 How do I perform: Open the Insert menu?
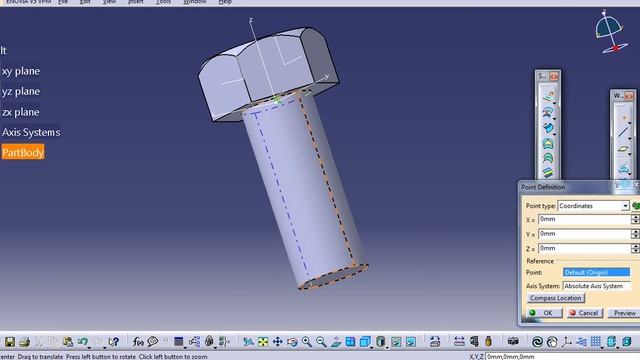pyautogui.click(x=136, y=2)
